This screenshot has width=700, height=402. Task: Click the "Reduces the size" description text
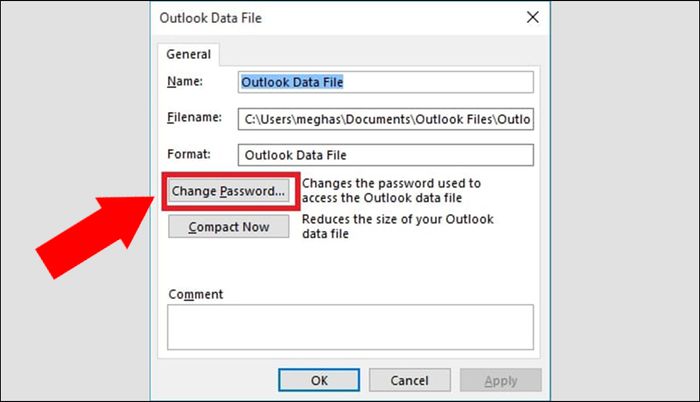398,226
